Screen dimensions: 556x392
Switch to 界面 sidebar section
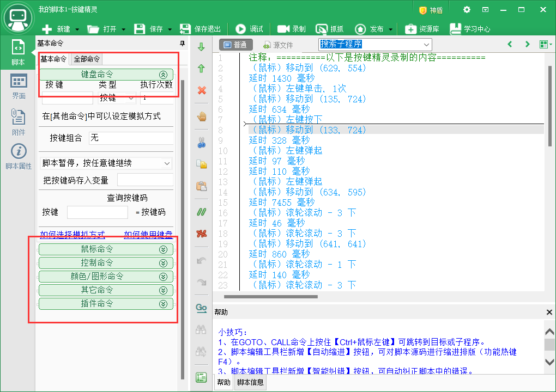(x=19, y=87)
